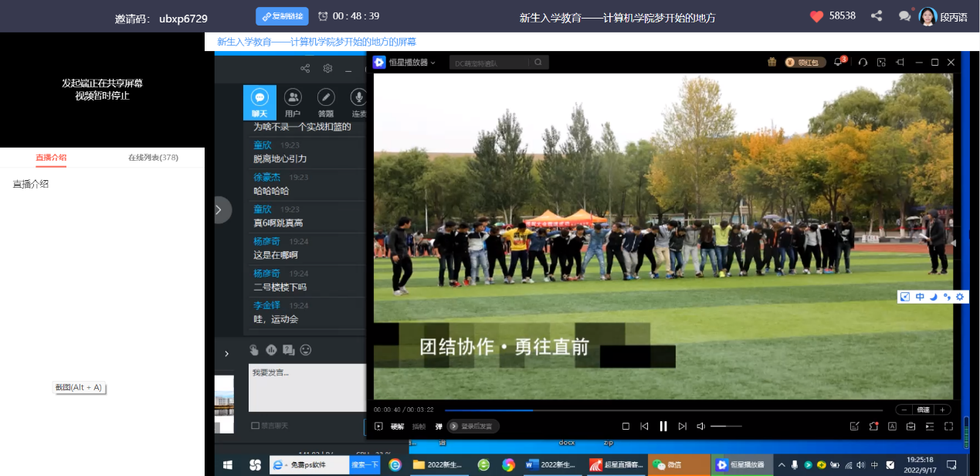This screenshot has height=476, width=980.
Task: Increase playback speed with plus button
Action: (941, 410)
